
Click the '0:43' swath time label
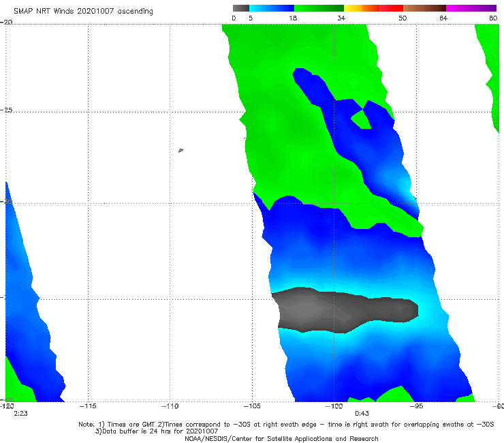point(362,414)
